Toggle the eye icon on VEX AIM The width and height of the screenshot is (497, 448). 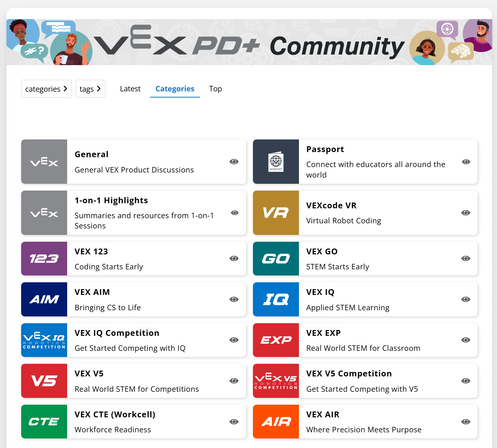click(x=234, y=299)
